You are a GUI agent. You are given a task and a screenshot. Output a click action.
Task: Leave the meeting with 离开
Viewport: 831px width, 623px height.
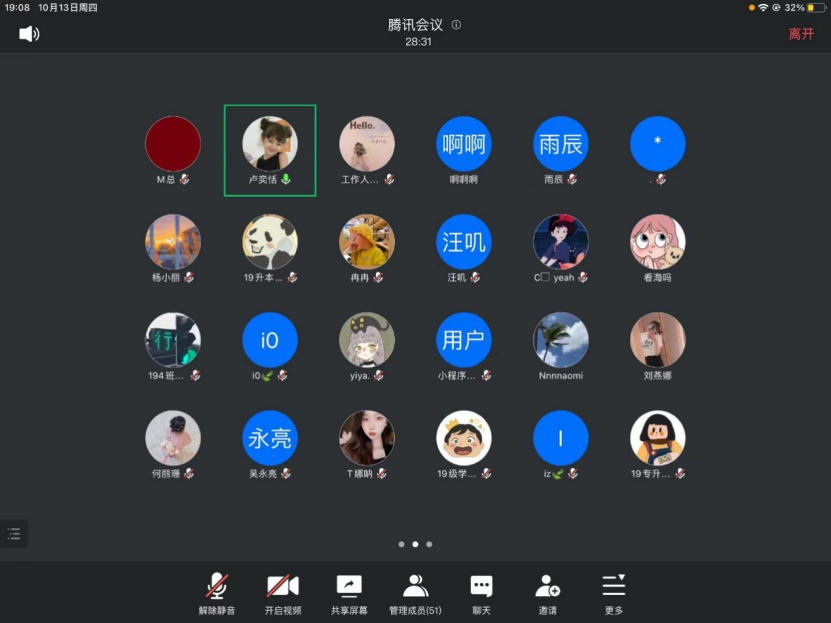pyautogui.click(x=801, y=34)
